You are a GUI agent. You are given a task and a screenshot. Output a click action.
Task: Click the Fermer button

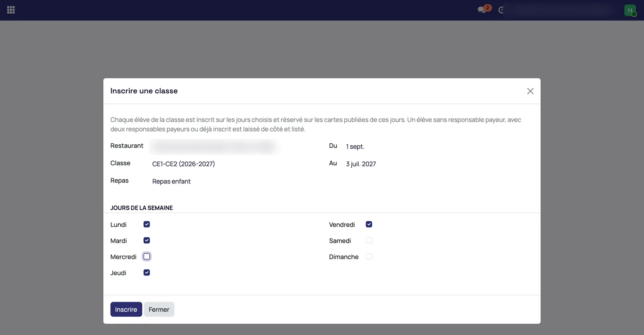(x=159, y=309)
